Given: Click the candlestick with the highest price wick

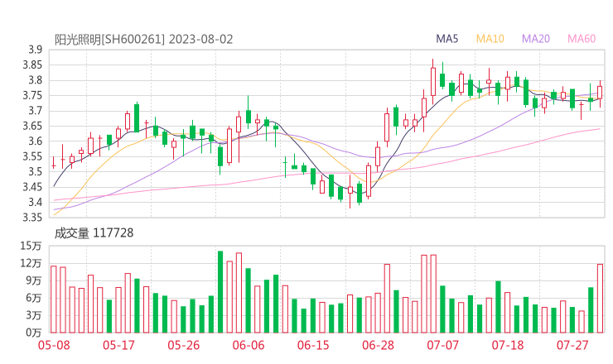Looking at the screenshot, I should tap(432, 81).
